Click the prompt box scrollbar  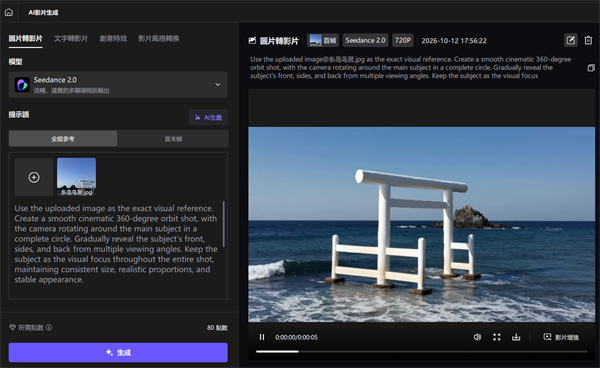tap(223, 224)
